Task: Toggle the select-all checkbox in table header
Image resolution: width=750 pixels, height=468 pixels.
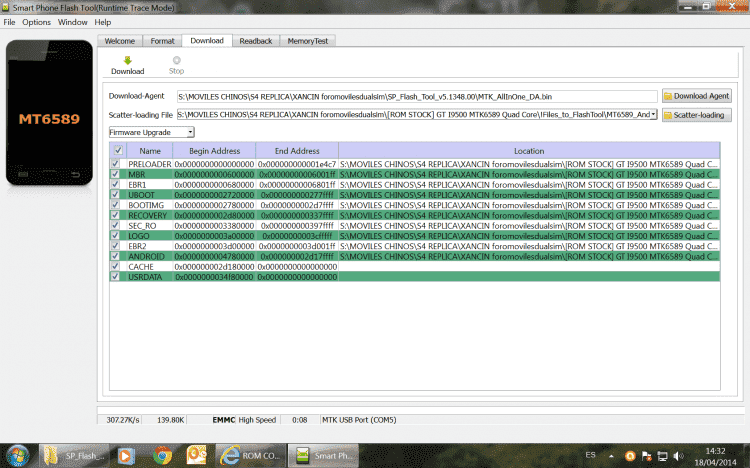Action: [x=118, y=150]
